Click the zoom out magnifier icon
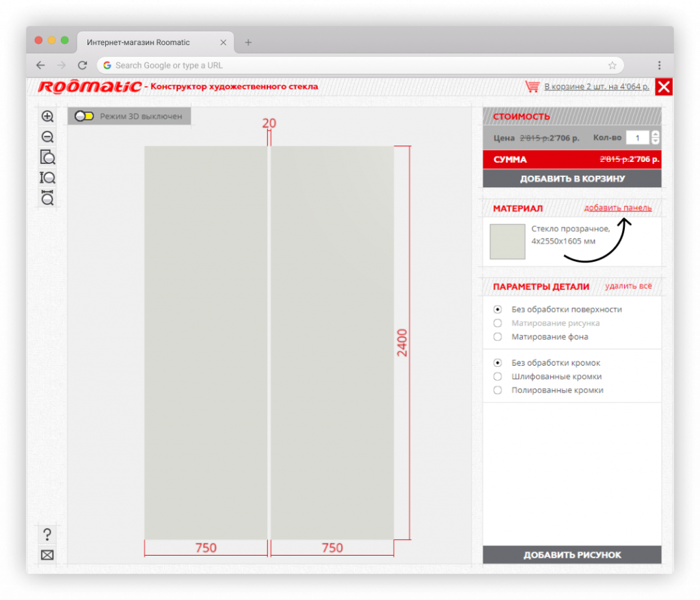Image resolution: width=700 pixels, height=600 pixels. pos(47,137)
